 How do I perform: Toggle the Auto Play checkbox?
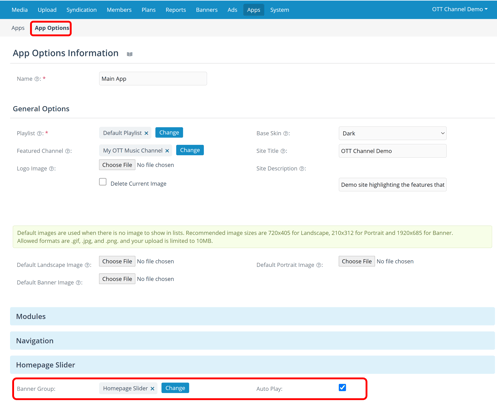(342, 387)
